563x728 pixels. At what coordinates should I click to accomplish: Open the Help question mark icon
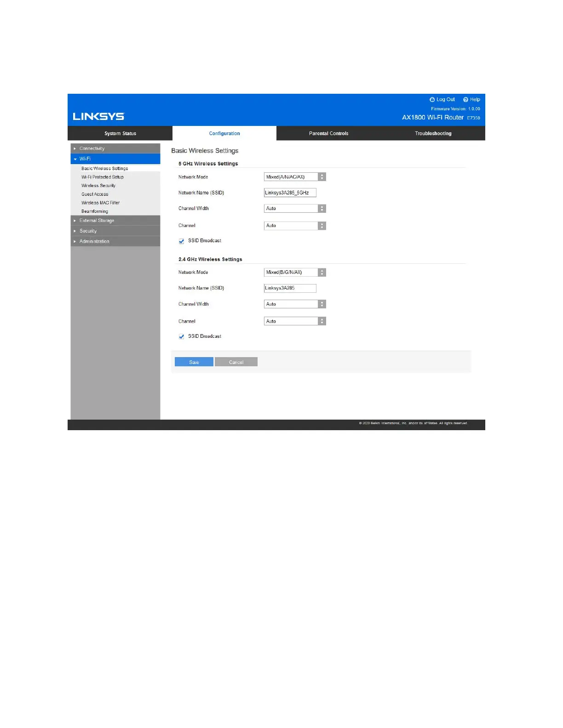point(465,100)
